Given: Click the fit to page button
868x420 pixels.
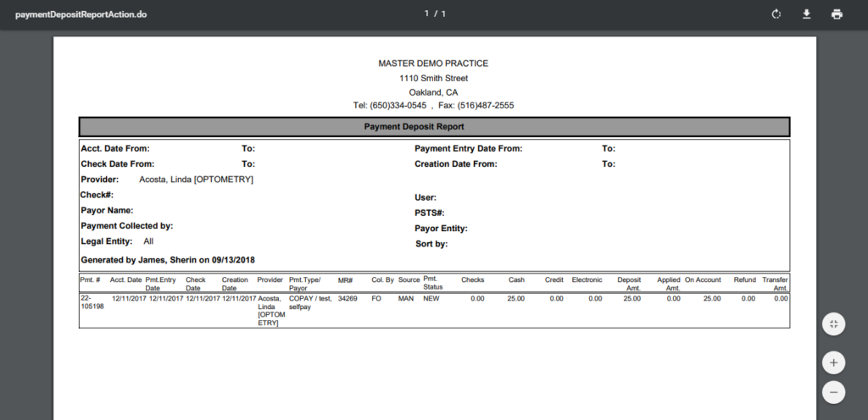Looking at the screenshot, I should click(833, 324).
